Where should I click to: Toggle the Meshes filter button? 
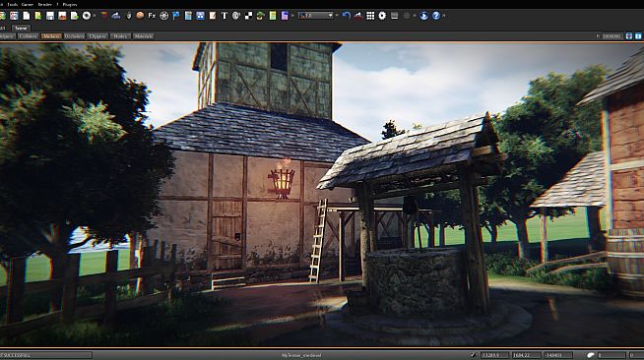(51, 36)
